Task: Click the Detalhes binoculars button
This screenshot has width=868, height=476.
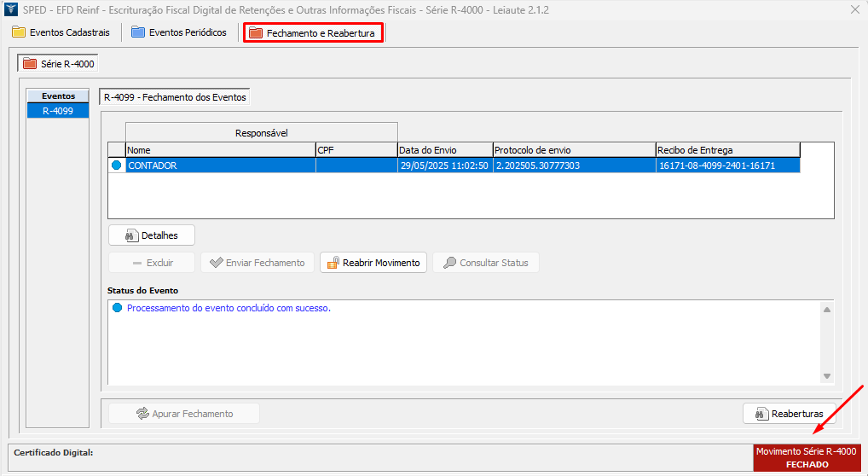Action: point(152,235)
